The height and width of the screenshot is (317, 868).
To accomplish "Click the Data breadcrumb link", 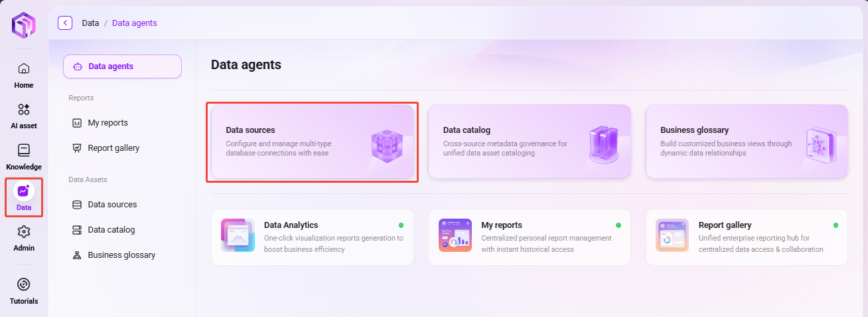I will coord(90,23).
